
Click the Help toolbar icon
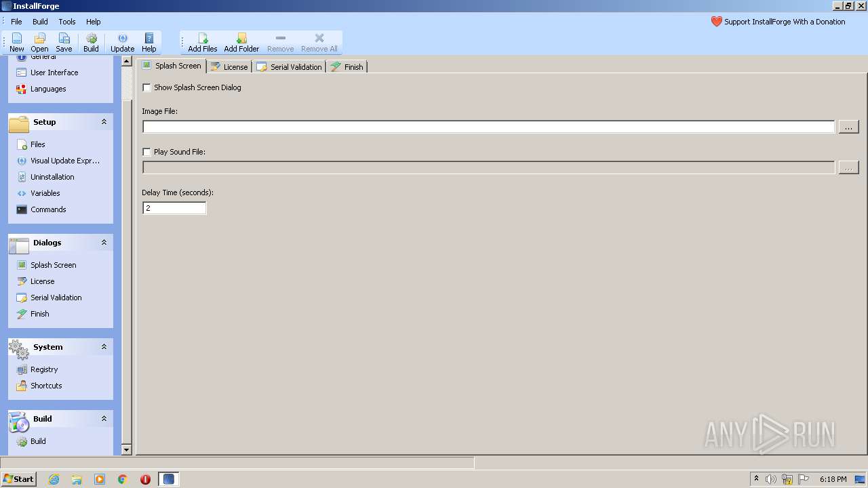(x=149, y=42)
